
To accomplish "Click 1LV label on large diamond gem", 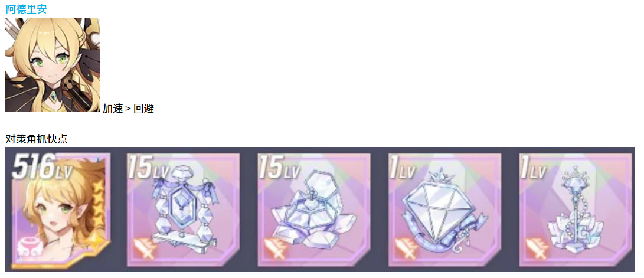I will tap(401, 167).
